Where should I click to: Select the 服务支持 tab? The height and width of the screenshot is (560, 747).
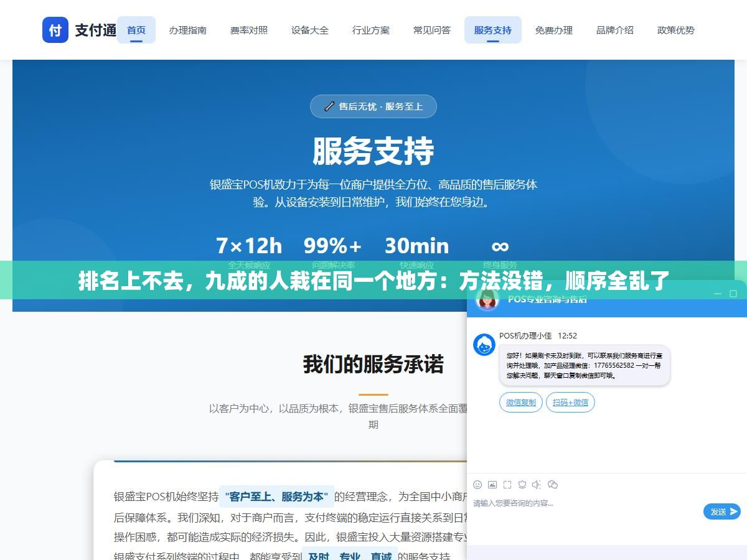(x=493, y=30)
